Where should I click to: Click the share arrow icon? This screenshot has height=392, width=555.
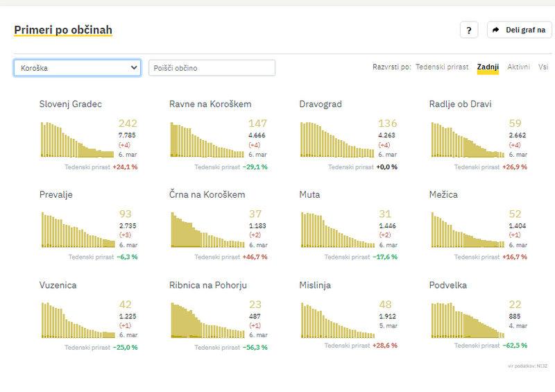tap(496, 30)
